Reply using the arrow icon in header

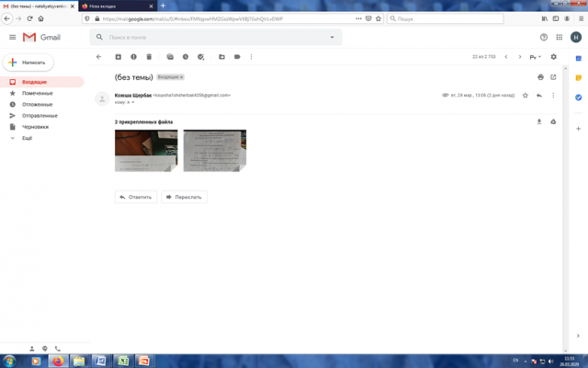pos(539,96)
